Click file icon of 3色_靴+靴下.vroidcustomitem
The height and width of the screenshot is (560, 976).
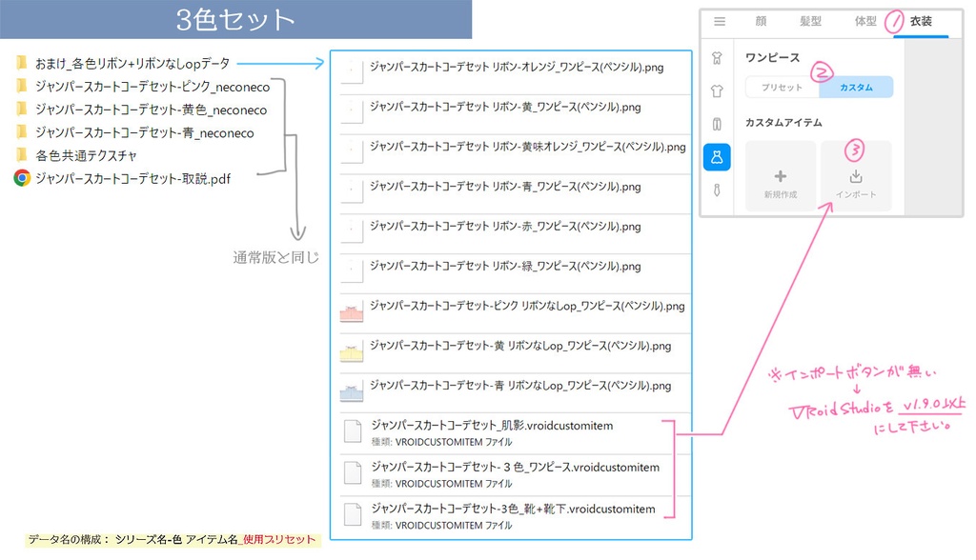tap(353, 514)
